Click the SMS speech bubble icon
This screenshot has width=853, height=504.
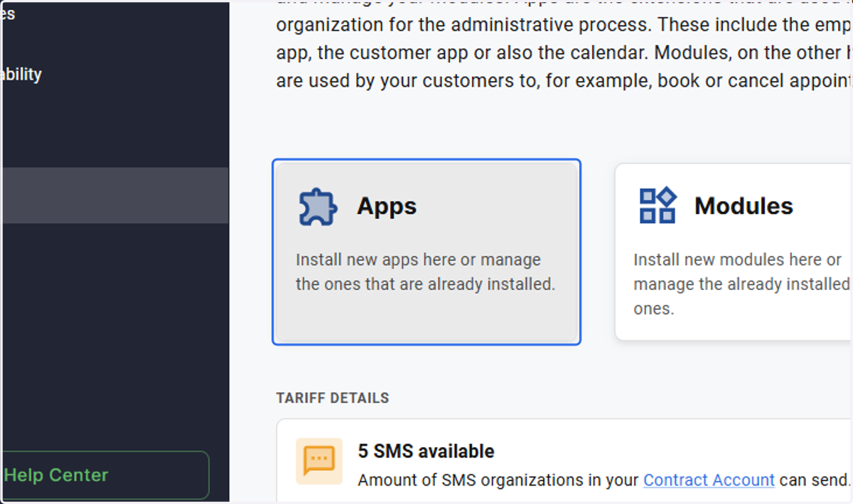click(319, 461)
